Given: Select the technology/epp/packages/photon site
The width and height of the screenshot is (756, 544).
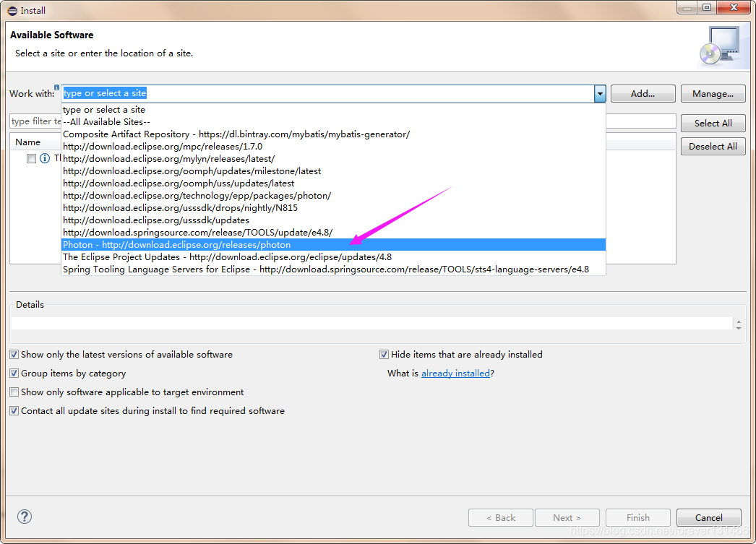Looking at the screenshot, I should 333,196.
